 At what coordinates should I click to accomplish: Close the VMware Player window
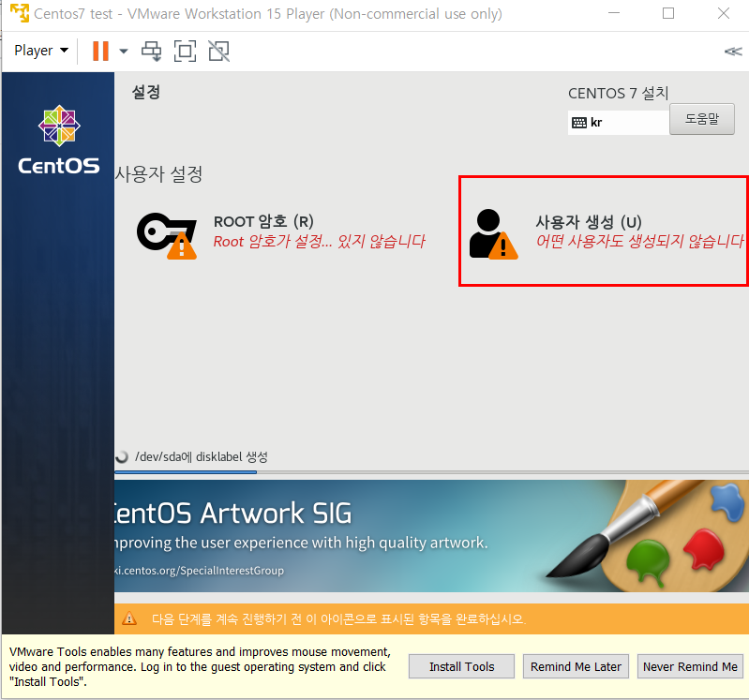tap(724, 13)
